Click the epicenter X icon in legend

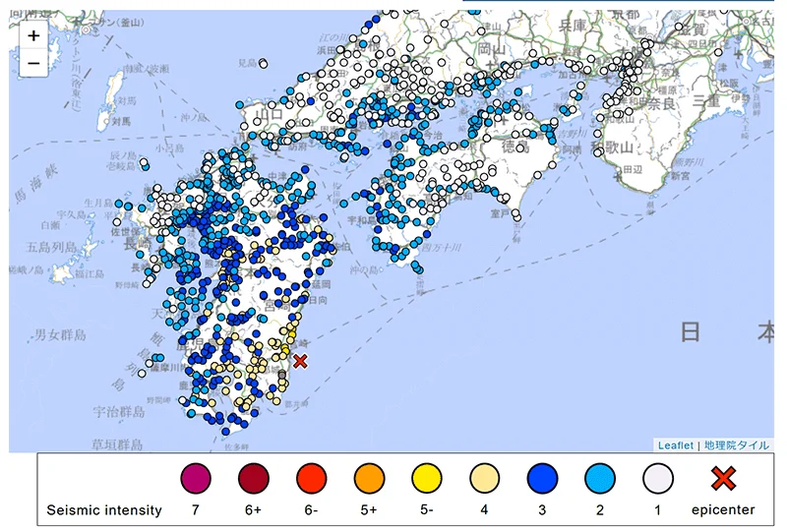point(723,478)
